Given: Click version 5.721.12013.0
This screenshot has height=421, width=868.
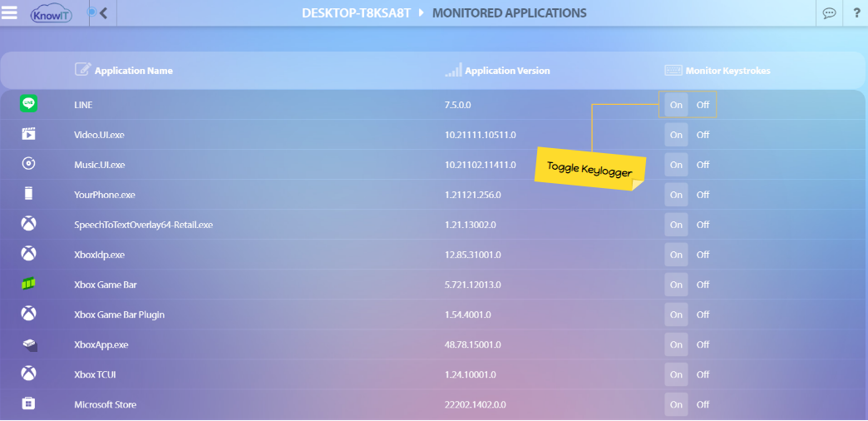Looking at the screenshot, I should (473, 285).
